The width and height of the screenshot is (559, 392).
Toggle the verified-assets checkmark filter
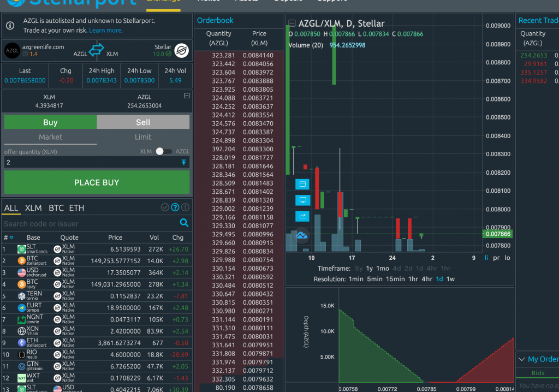click(165, 207)
